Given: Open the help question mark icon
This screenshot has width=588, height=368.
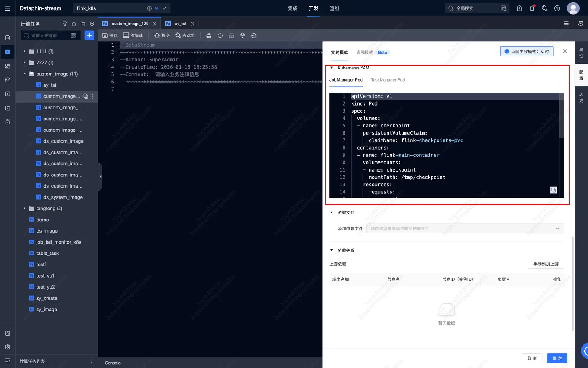Looking at the screenshot, I should 557,8.
